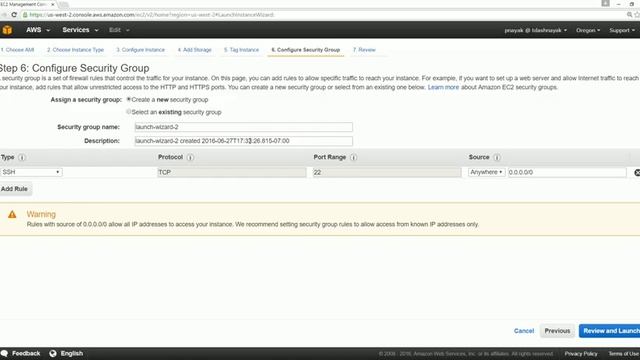The width and height of the screenshot is (640, 360).
Task: Open the SSH rule type dropdown
Action: [x=31, y=172]
